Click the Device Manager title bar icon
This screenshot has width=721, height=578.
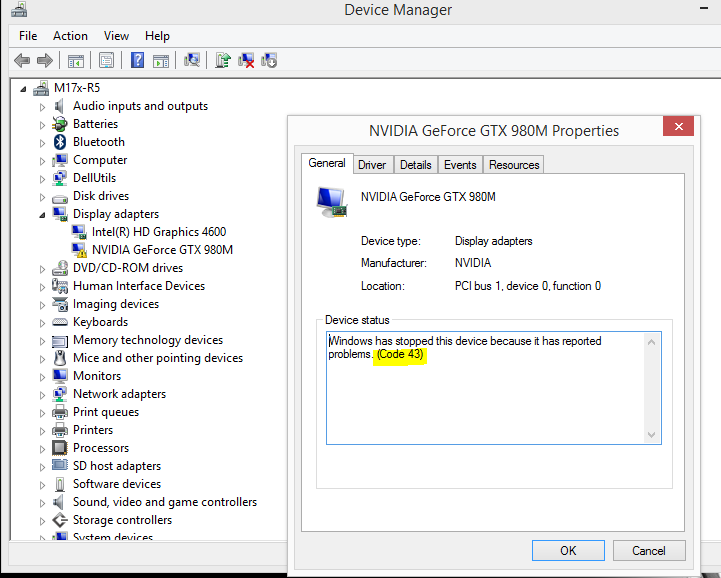[x=19, y=9]
